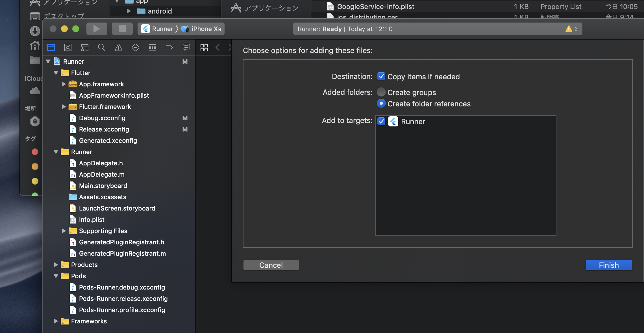Viewport: 644px width, 333px height.
Task: Open the Report navigator speech-bubble icon
Action: pos(186,47)
